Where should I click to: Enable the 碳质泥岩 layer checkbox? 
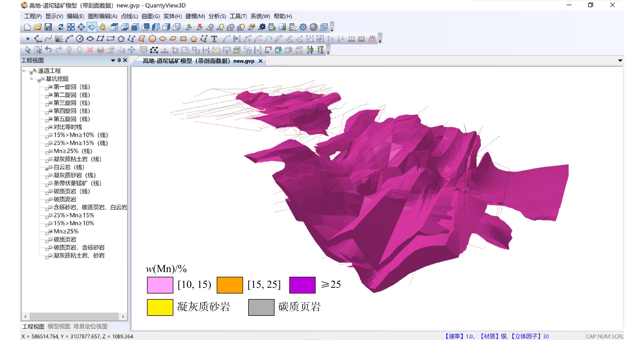click(x=47, y=201)
